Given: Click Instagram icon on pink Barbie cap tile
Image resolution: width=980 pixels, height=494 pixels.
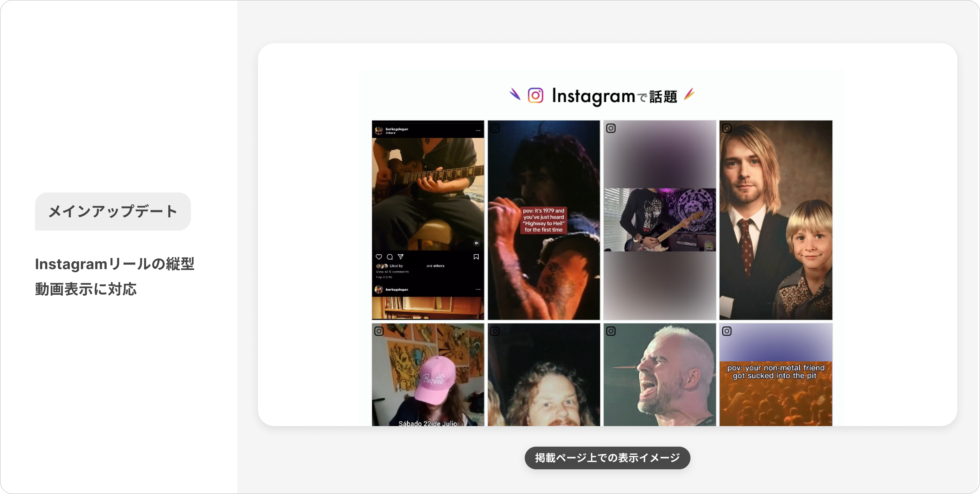Looking at the screenshot, I should tap(379, 331).
